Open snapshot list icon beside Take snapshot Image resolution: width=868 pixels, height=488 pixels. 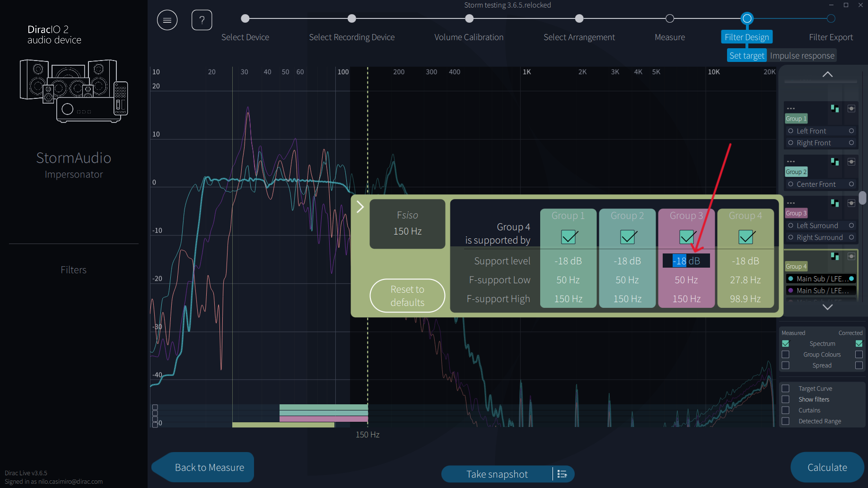tap(562, 474)
